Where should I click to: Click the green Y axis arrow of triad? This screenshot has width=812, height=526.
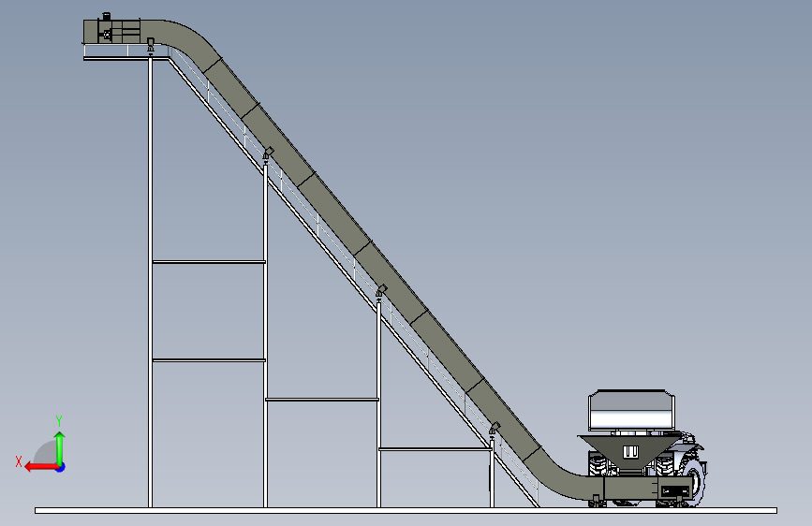tap(60, 448)
